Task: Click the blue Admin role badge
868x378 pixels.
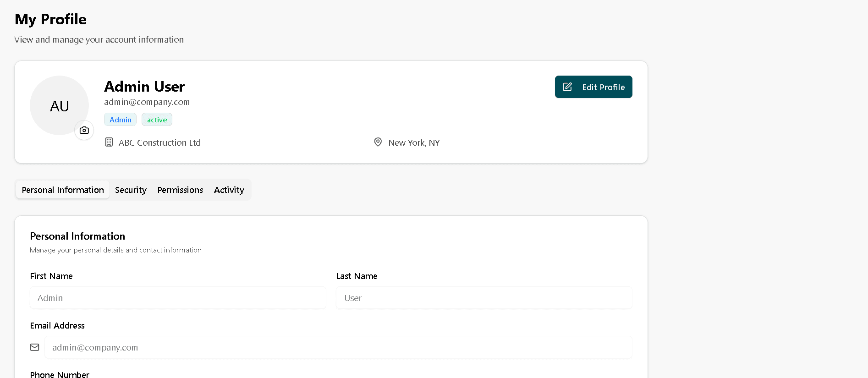Action: (121, 120)
